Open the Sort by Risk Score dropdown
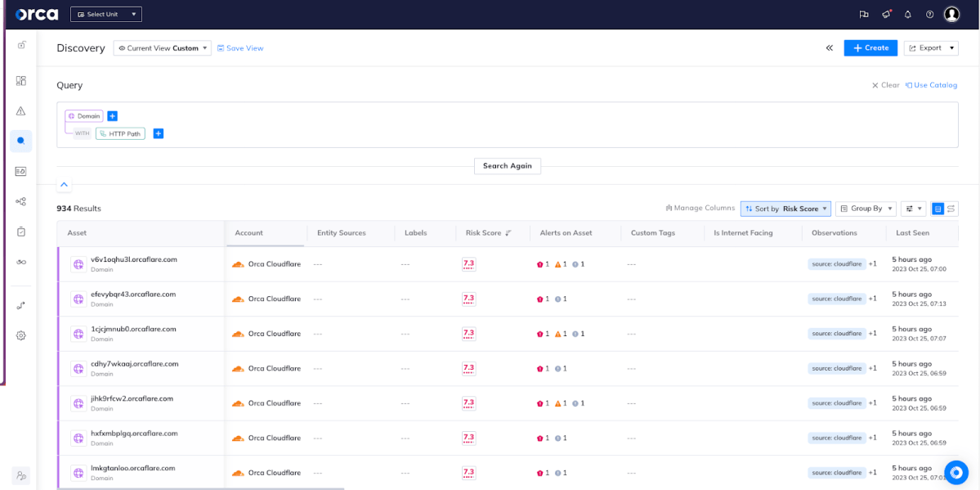The image size is (980, 490). tap(785, 209)
